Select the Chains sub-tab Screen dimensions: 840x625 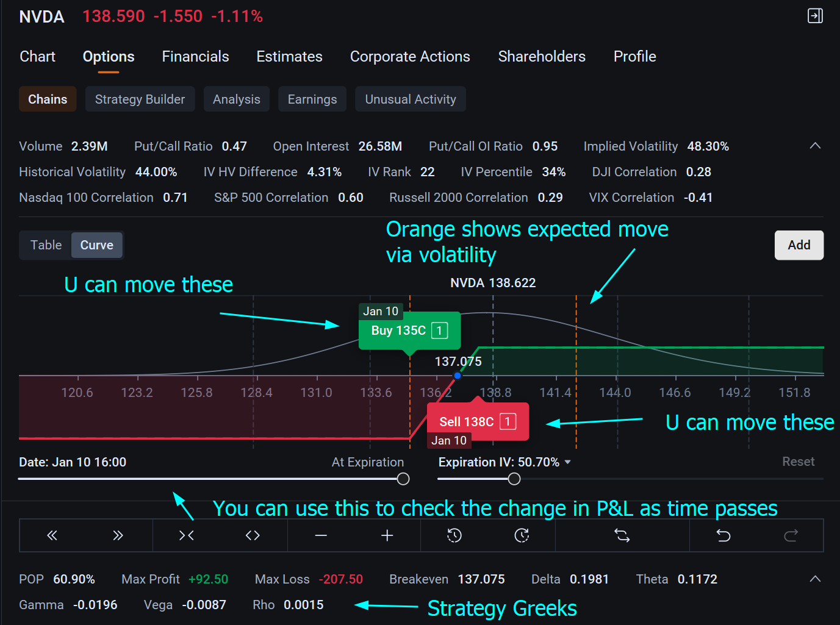(48, 99)
